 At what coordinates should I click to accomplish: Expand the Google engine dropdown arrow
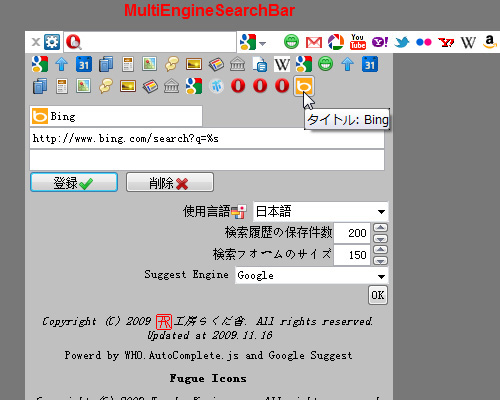(262, 43)
